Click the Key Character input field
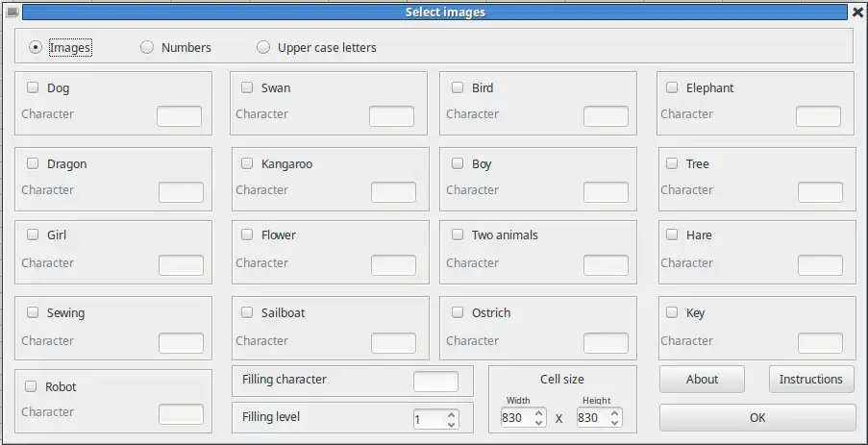Screen dimensions: 868x445 click(x=820, y=343)
